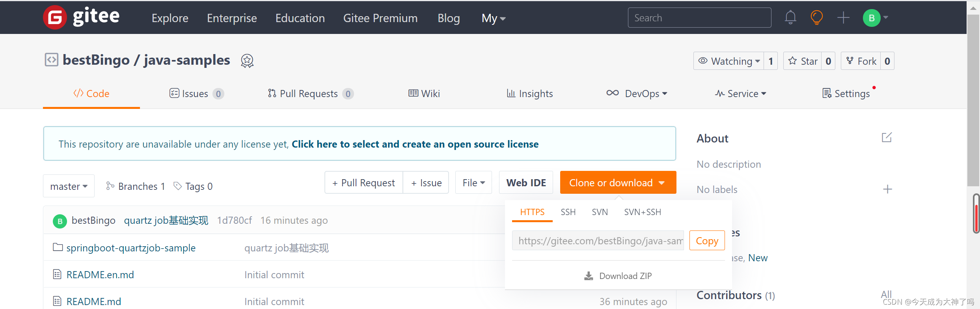This screenshot has width=980, height=309.
Task: Click the bestBingo commit author name
Action: pos(93,220)
